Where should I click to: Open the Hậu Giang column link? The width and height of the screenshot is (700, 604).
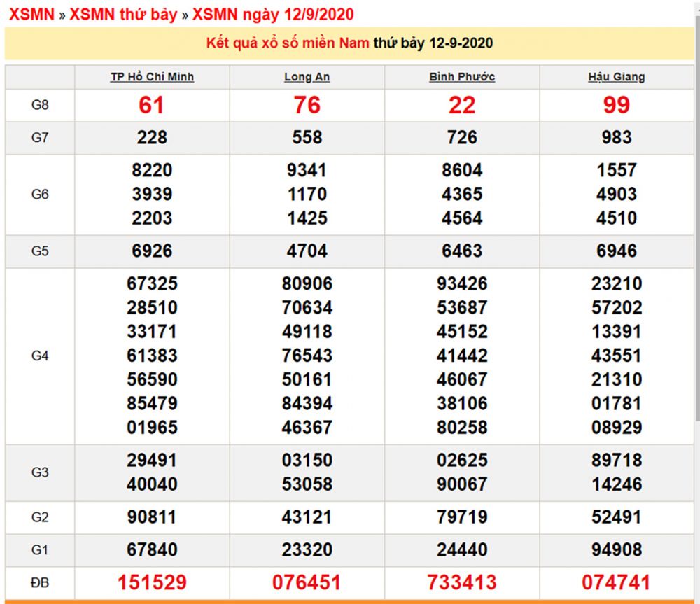click(617, 77)
